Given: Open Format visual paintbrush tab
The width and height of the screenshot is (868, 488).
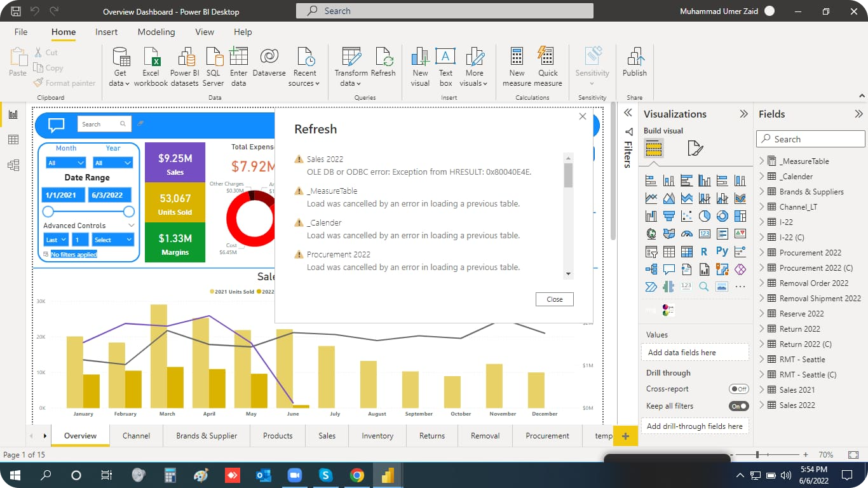Looking at the screenshot, I should pos(695,149).
